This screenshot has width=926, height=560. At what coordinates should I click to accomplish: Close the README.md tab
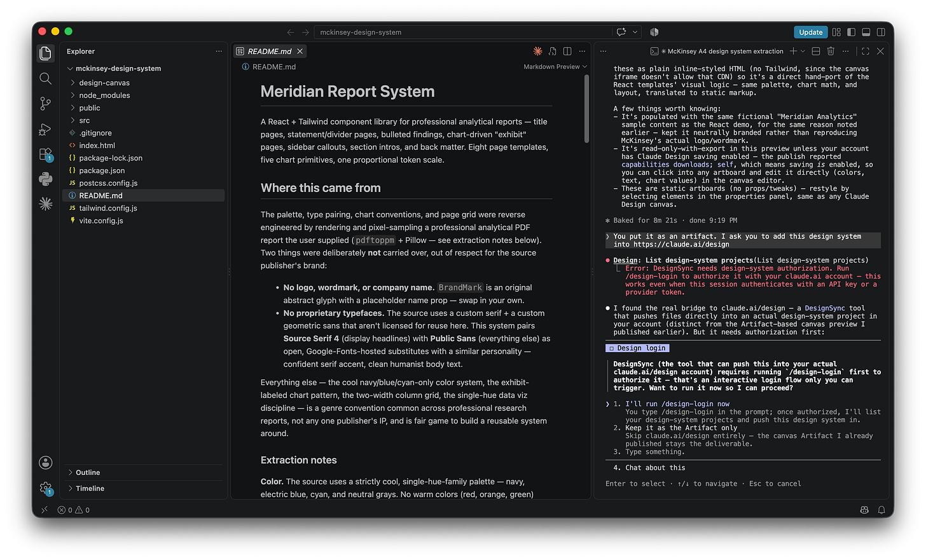pyautogui.click(x=300, y=51)
